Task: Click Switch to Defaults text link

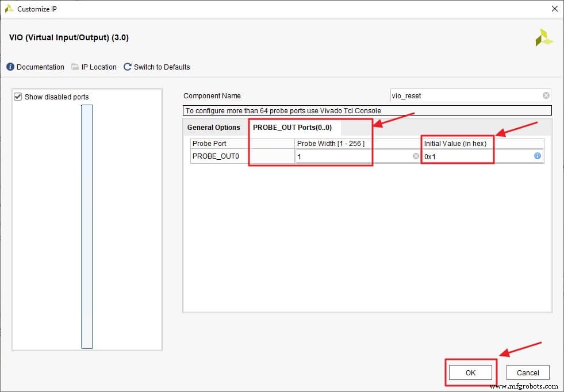Action: pyautogui.click(x=161, y=67)
